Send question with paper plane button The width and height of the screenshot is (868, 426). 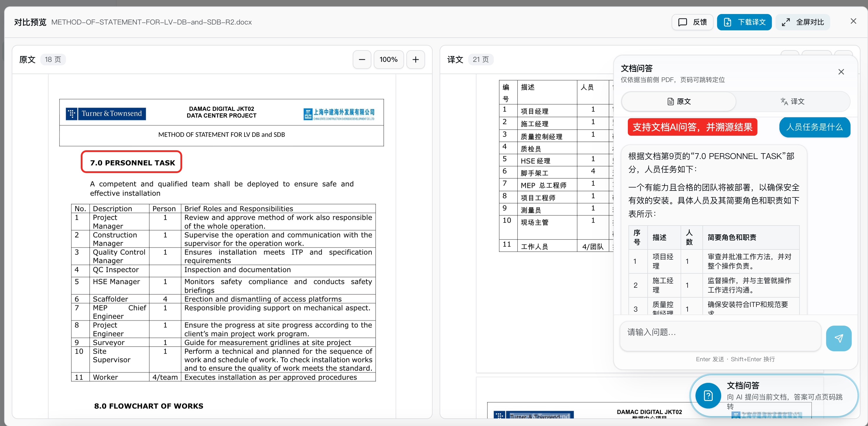coord(839,338)
